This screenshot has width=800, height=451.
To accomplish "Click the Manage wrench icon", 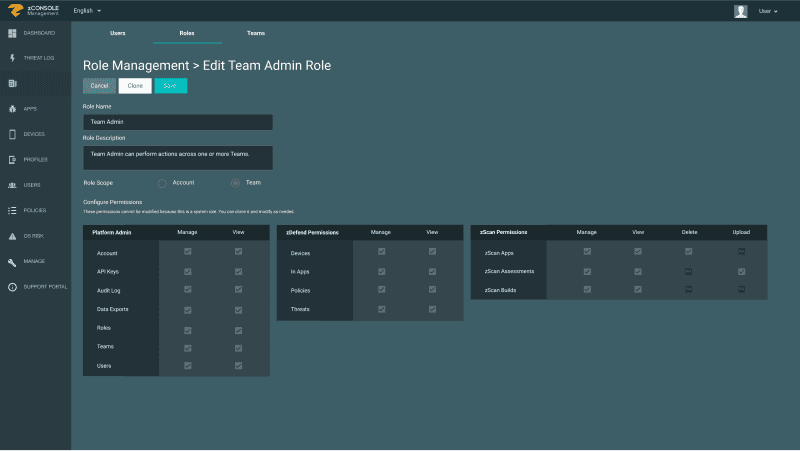I will click(x=12, y=261).
